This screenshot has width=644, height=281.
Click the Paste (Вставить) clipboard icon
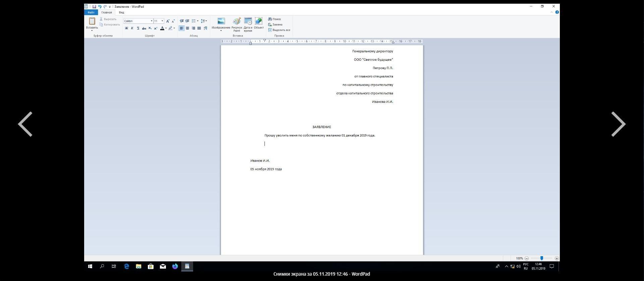[x=92, y=21]
